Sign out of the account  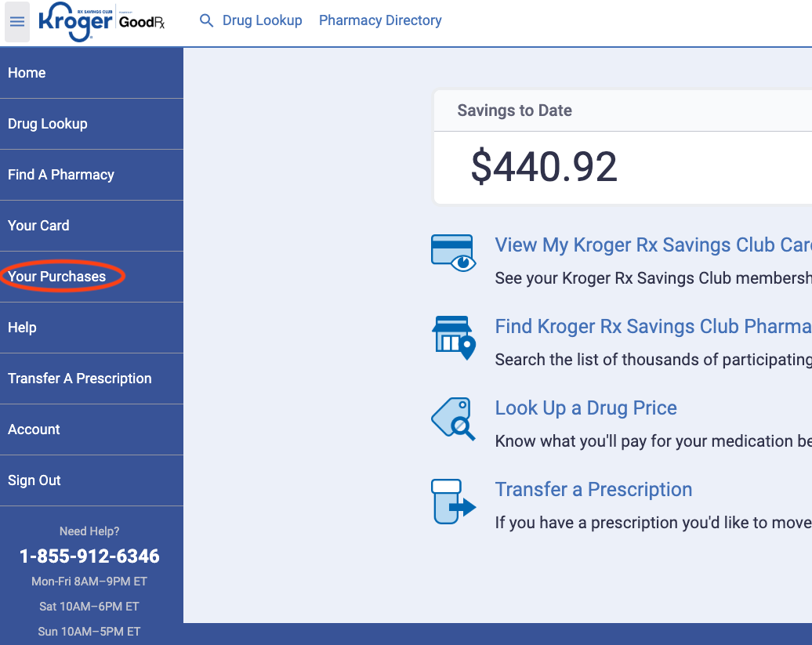pos(34,480)
